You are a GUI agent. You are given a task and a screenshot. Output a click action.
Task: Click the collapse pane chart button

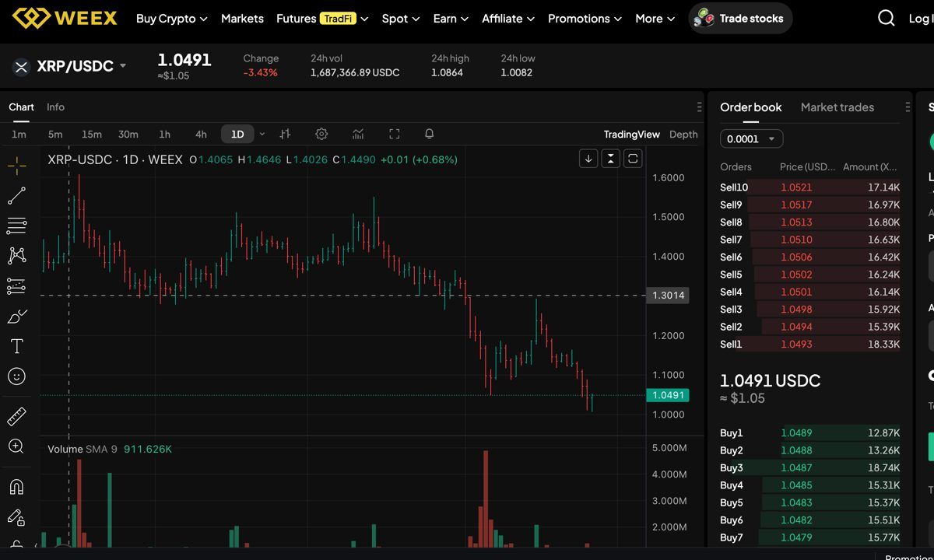pyautogui.click(x=611, y=159)
